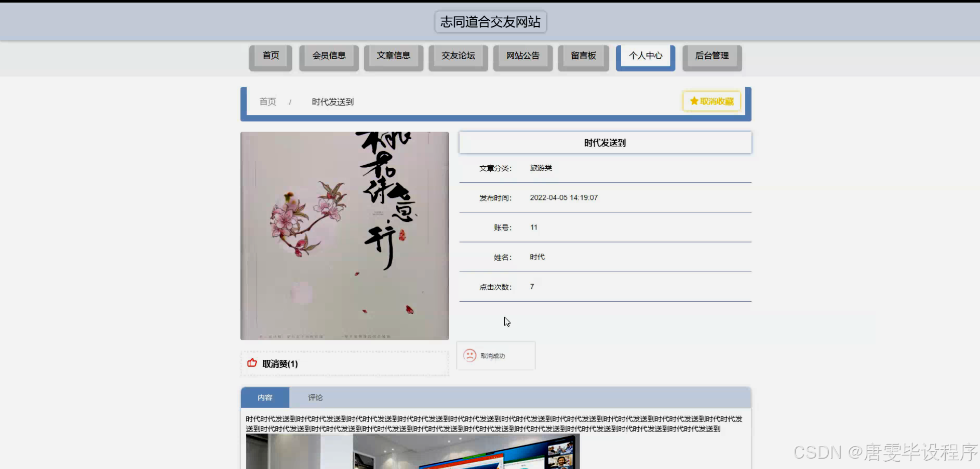Click the 首页 breadcrumb link
This screenshot has width=980, height=469.
click(x=268, y=102)
